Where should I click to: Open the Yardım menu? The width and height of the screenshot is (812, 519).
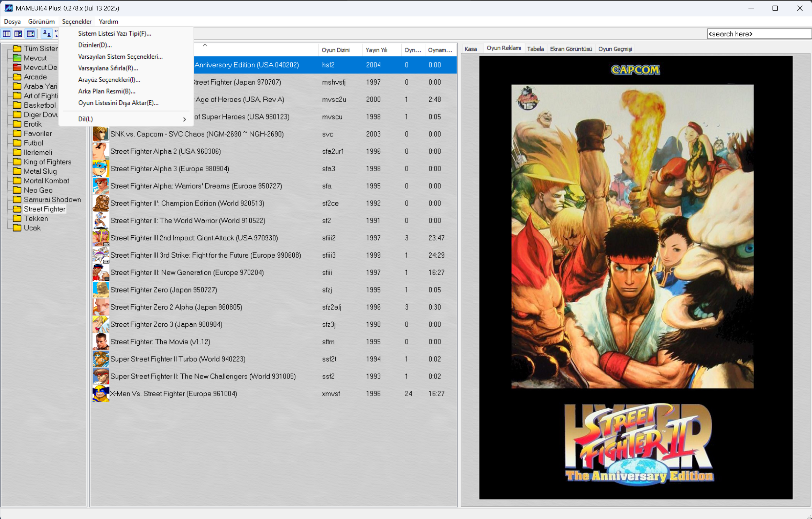point(108,22)
